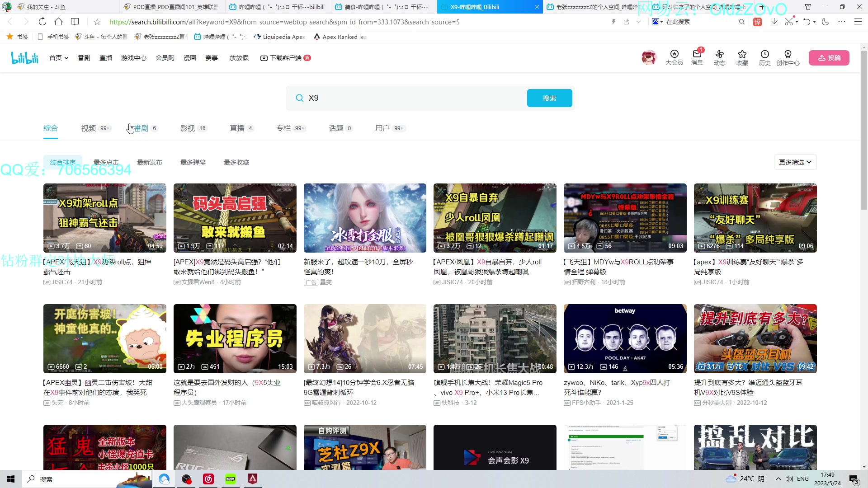This screenshot has width=868, height=488.
Task: Click the taskbar volume speaker icon
Action: pyautogui.click(x=789, y=479)
